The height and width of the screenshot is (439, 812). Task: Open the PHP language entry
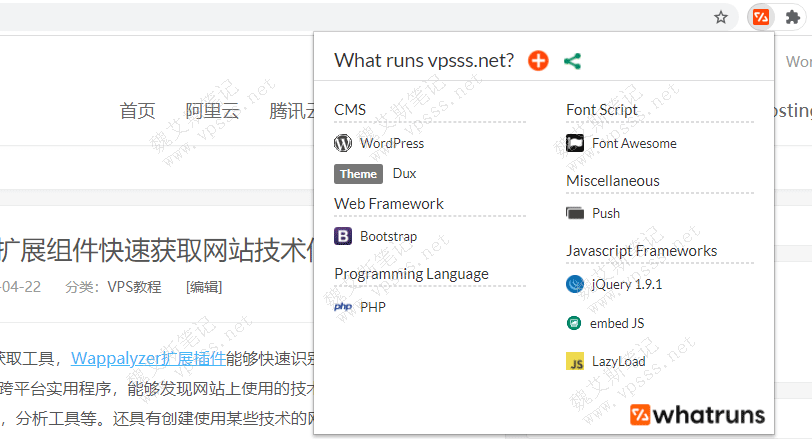tap(373, 308)
